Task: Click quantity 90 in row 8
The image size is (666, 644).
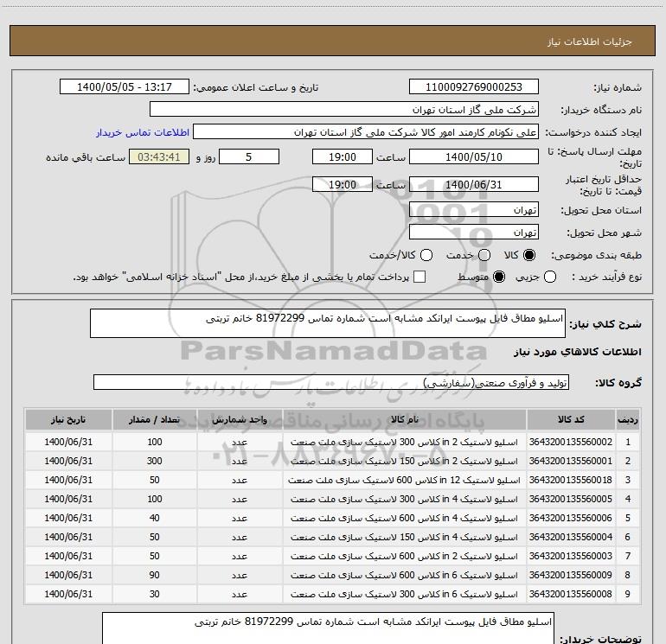Action: point(155,575)
